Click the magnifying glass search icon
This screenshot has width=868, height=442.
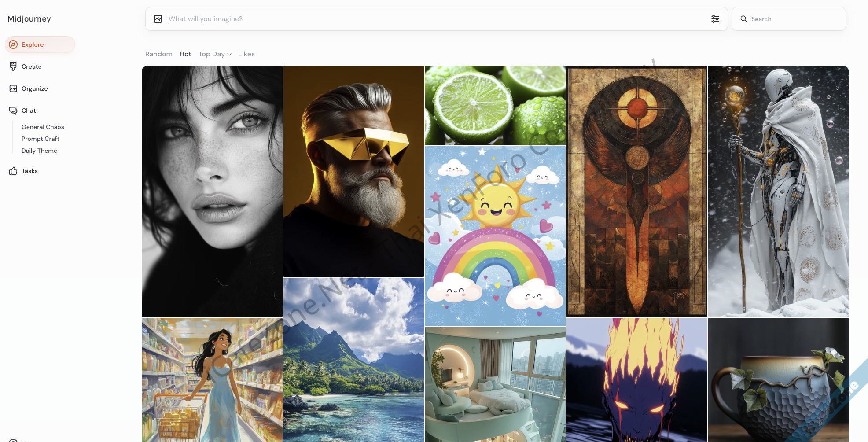(744, 19)
